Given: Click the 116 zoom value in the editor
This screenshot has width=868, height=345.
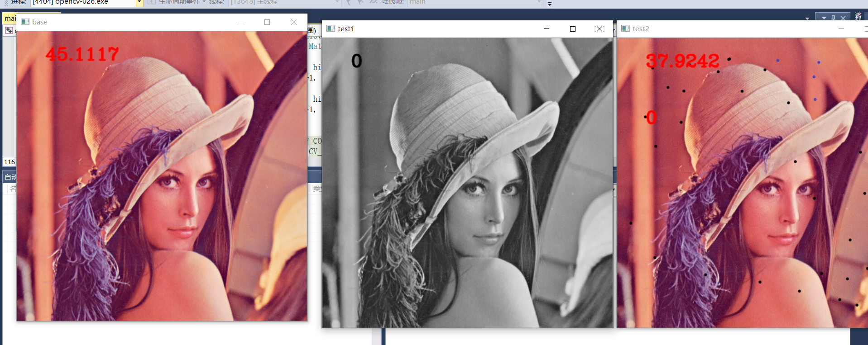Looking at the screenshot, I should coord(10,162).
